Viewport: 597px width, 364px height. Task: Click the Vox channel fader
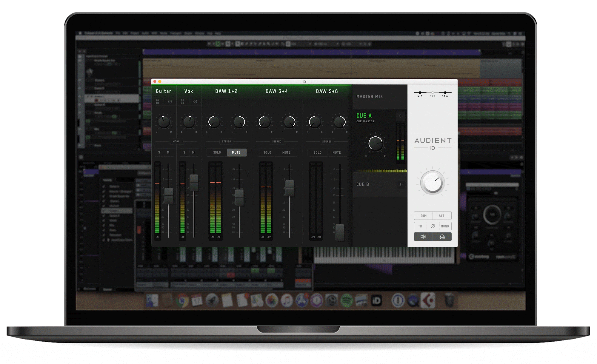point(194,183)
